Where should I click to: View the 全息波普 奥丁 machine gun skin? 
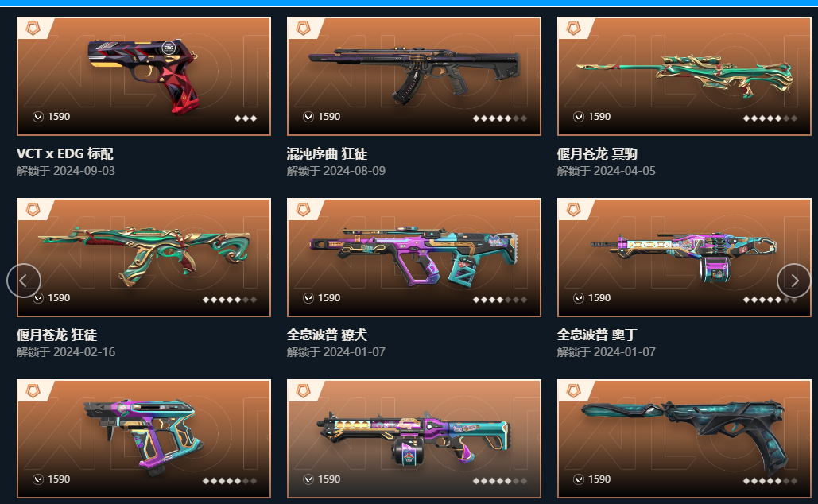pos(684,258)
